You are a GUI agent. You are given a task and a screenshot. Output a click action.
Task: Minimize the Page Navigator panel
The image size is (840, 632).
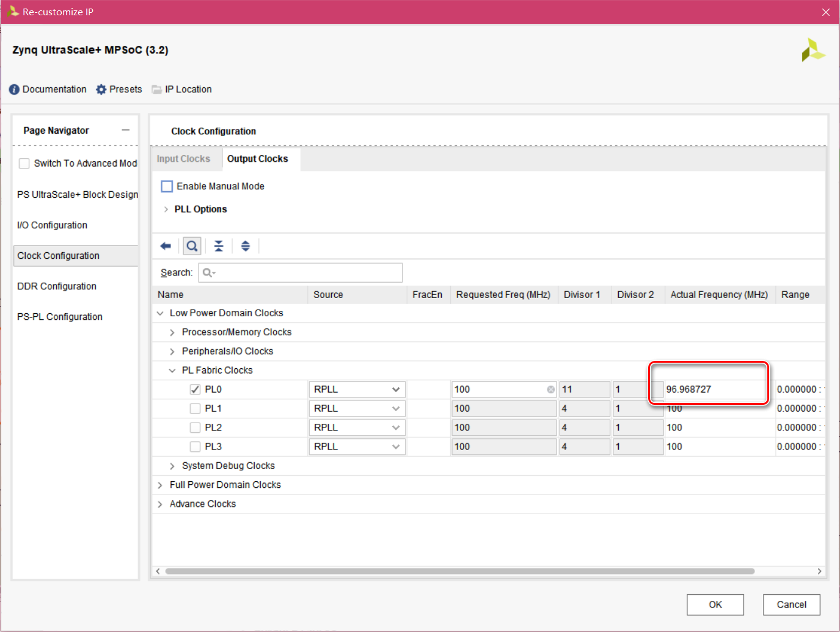(126, 130)
